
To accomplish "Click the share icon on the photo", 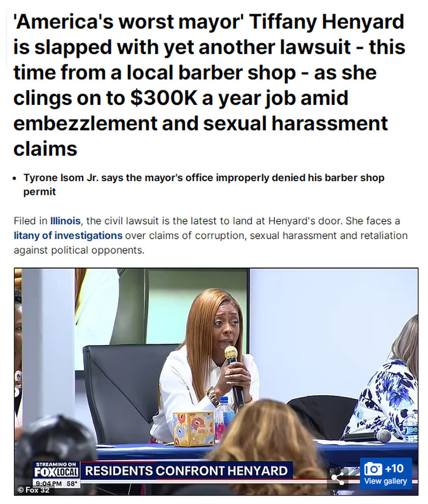I will pyautogui.click(x=337, y=478).
